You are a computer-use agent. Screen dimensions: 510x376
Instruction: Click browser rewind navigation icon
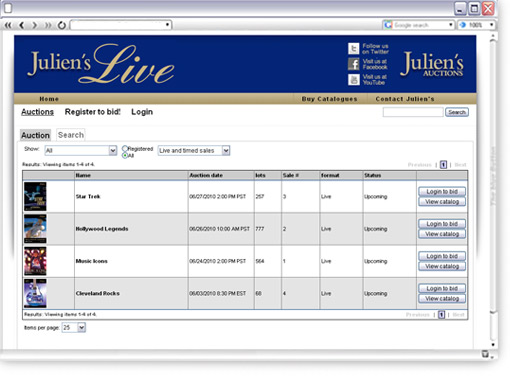[8, 25]
